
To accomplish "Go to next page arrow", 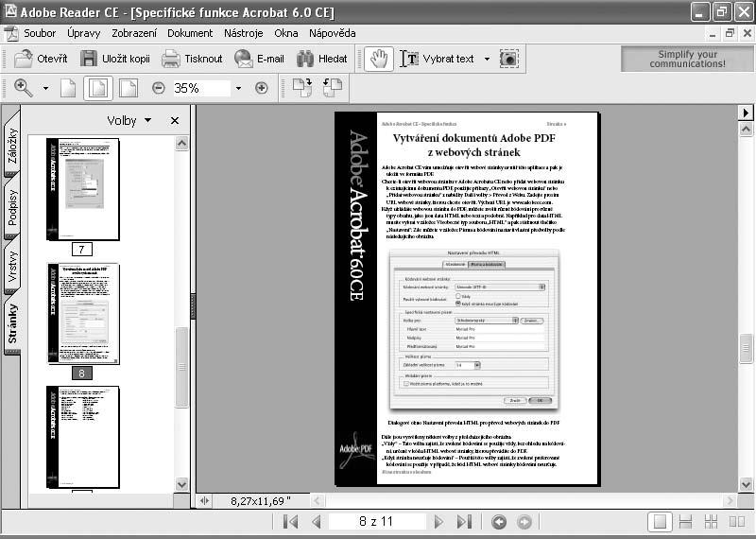I will pyautogui.click(x=438, y=522).
